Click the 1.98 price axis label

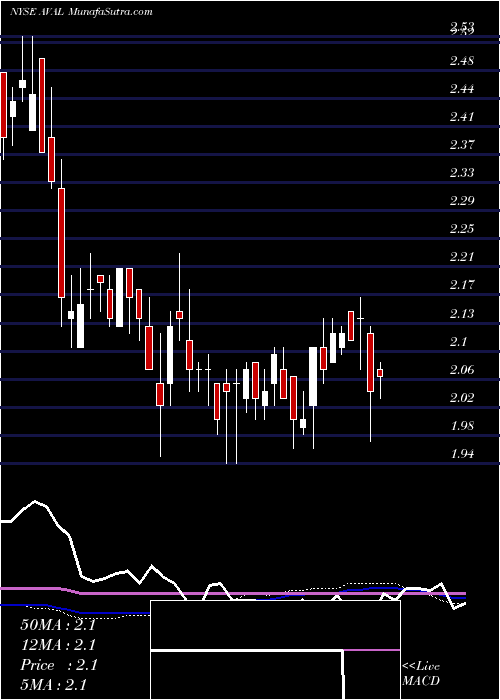tap(462, 425)
